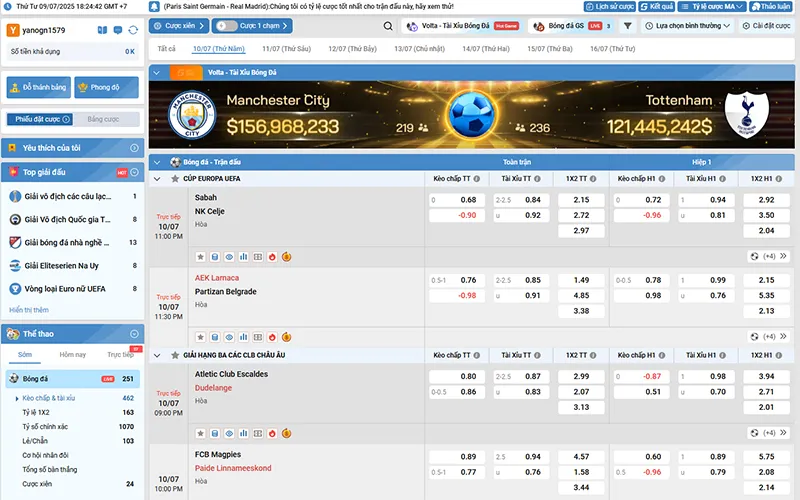800x500 pixels.
Task: Click the Hiển thị thêm link
Action: 29,310
